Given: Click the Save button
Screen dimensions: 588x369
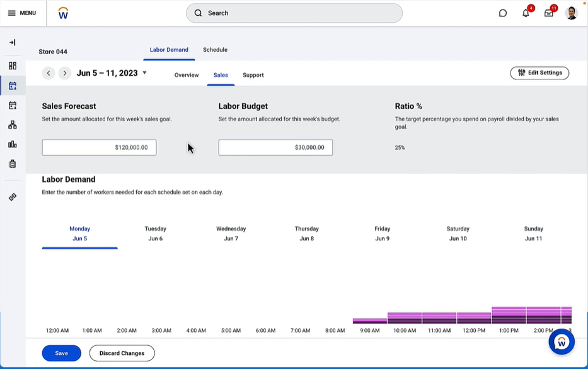Looking at the screenshot, I should (x=61, y=353).
